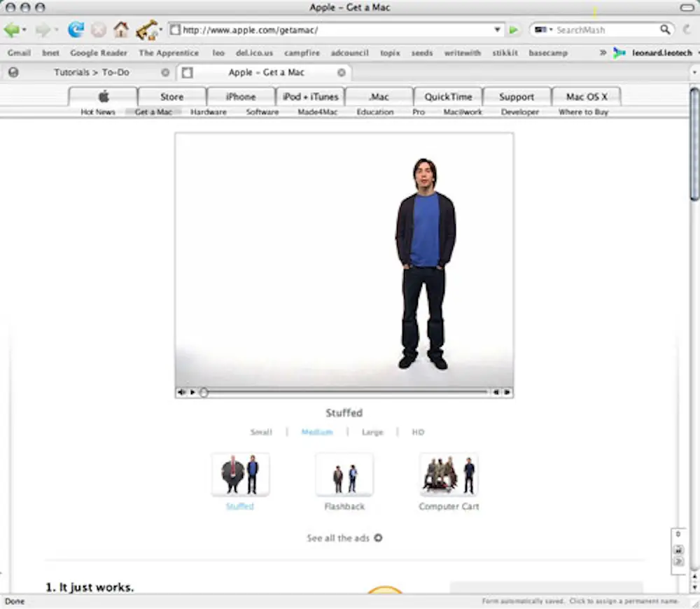This screenshot has height=609, width=700.
Task: Click the Stop loading icon
Action: point(98,30)
